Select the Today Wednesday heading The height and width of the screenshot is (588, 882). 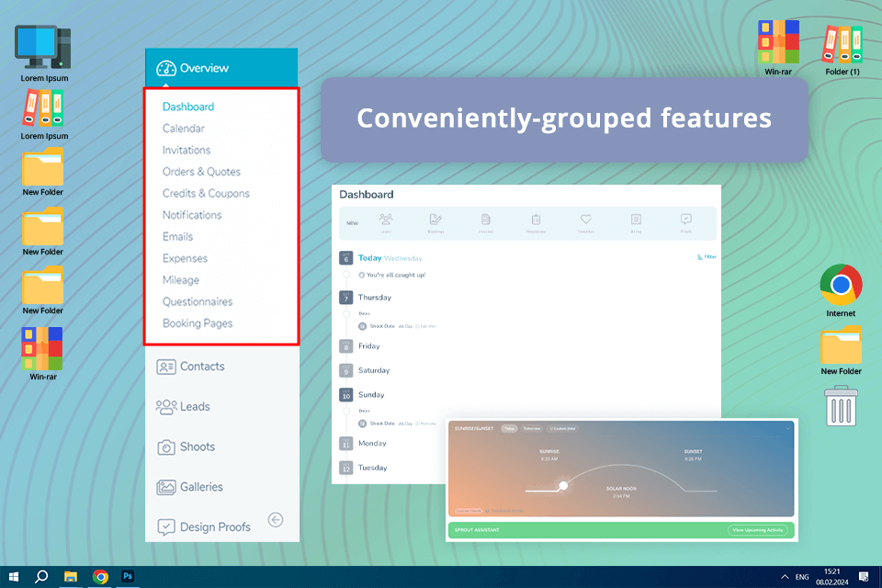(x=390, y=257)
